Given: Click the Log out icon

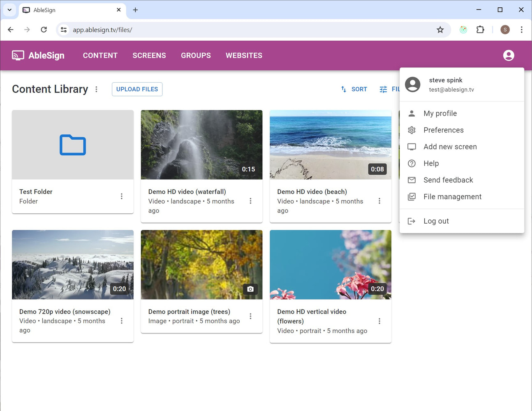Looking at the screenshot, I should pos(412,221).
